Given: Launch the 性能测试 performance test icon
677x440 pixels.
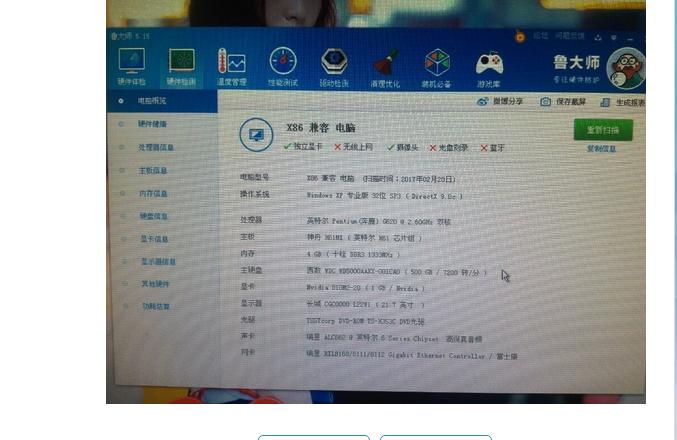Looking at the screenshot, I should [283, 67].
